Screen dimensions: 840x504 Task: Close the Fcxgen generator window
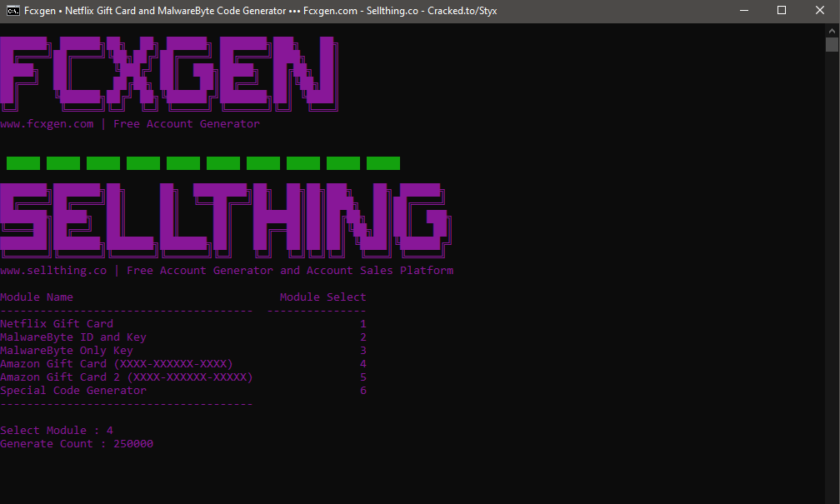point(820,11)
